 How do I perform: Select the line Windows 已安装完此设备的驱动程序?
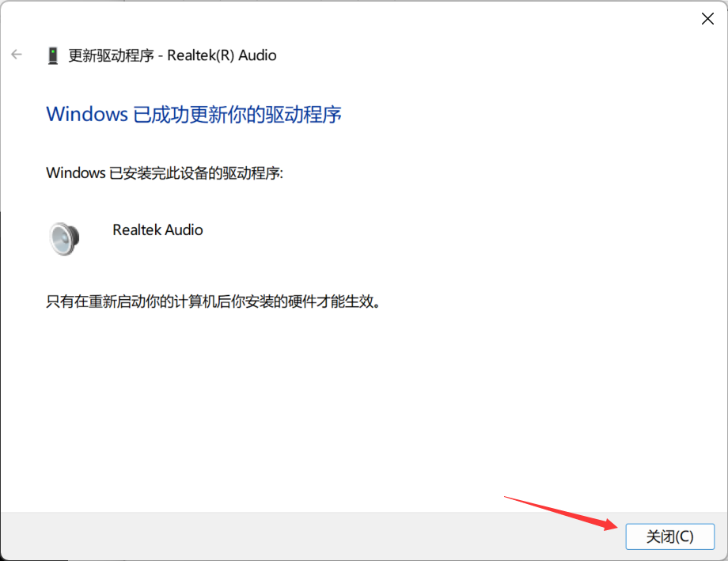pos(165,172)
